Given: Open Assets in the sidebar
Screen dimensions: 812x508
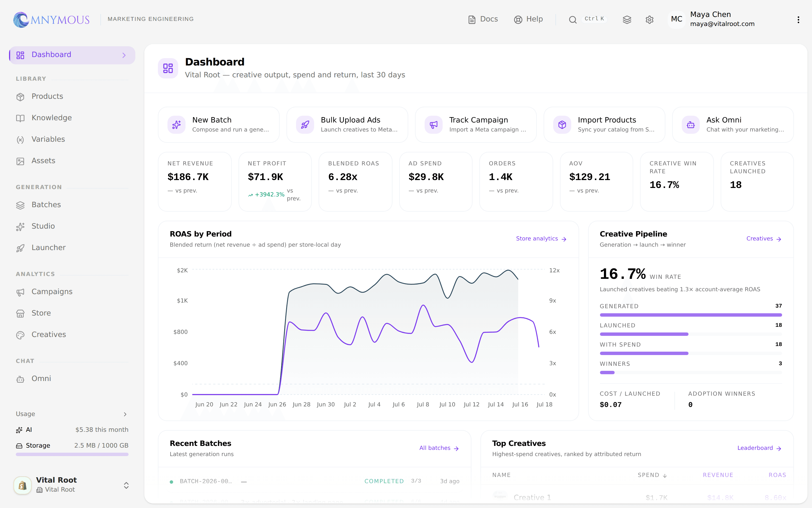Looking at the screenshot, I should tap(72, 161).
